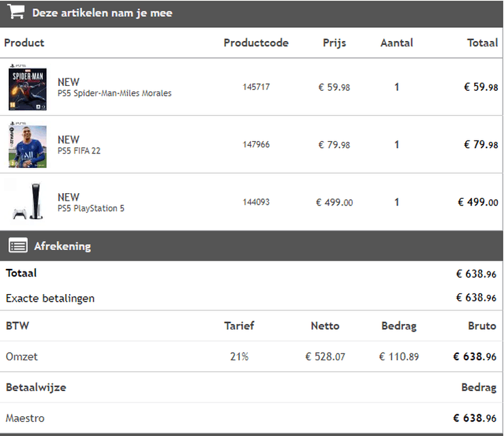Select the PS5 FIFA 22 product name
Screen dimensions: 504x436
click(x=79, y=151)
